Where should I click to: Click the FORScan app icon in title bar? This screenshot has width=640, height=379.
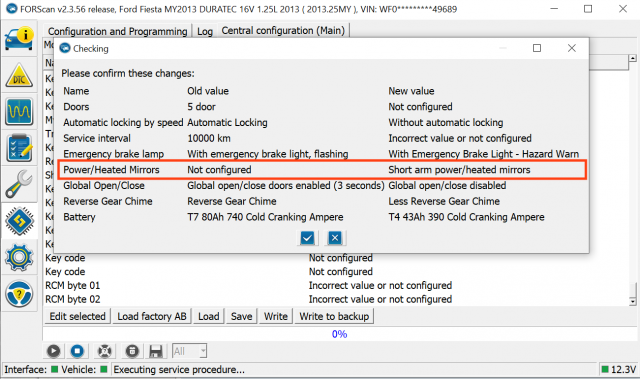point(11,9)
